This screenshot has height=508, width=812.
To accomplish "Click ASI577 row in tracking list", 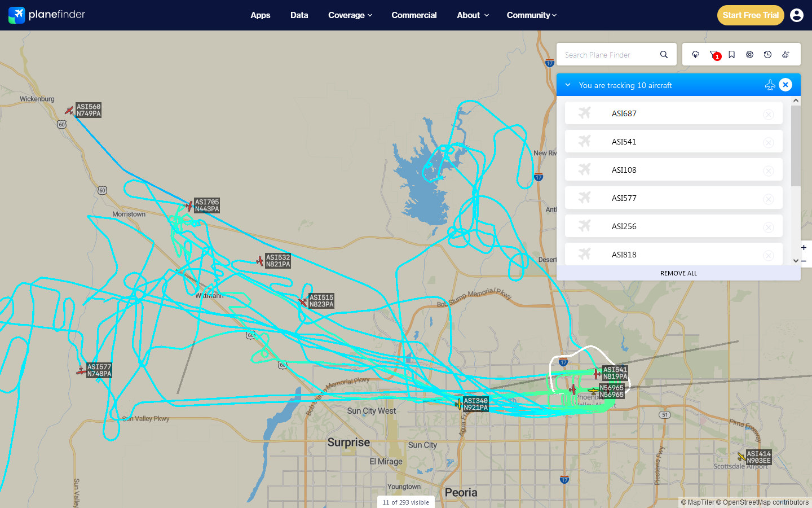I will 674,198.
